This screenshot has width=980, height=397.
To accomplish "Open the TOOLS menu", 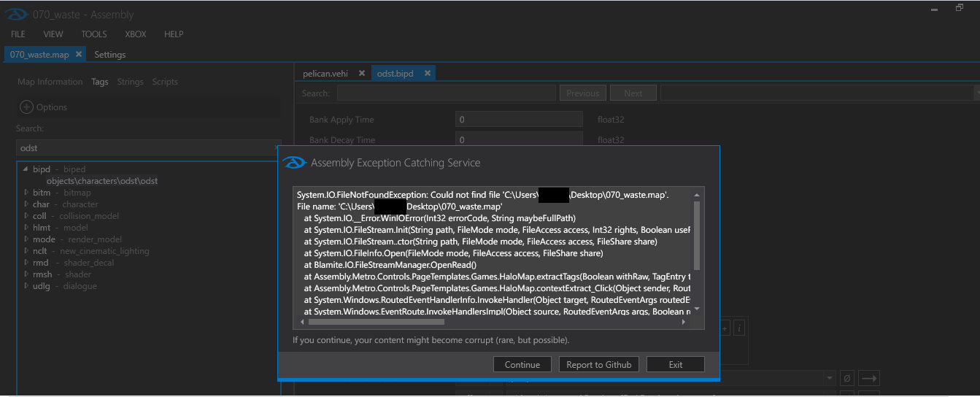I will point(94,34).
